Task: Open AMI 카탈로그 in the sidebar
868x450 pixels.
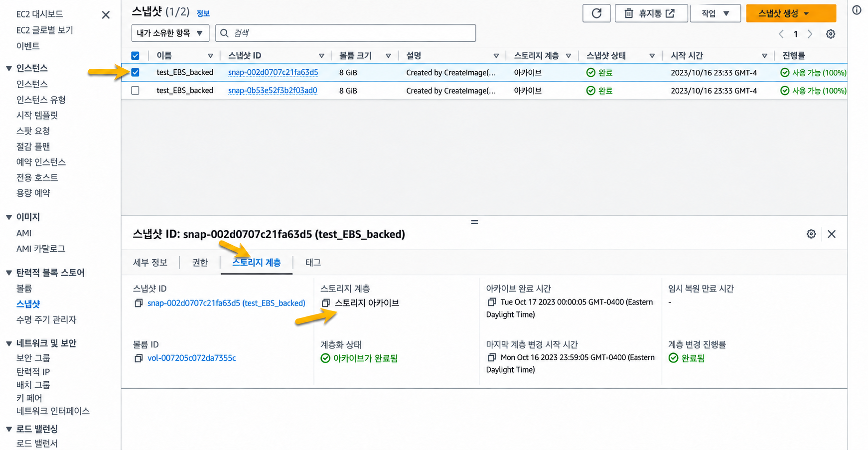Action: pos(41,249)
